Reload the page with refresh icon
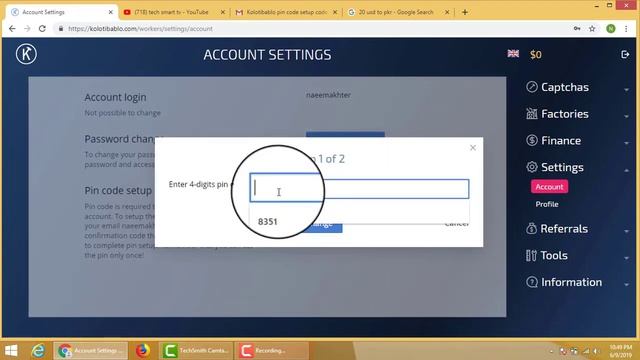This screenshot has height=360, width=640. (42, 29)
